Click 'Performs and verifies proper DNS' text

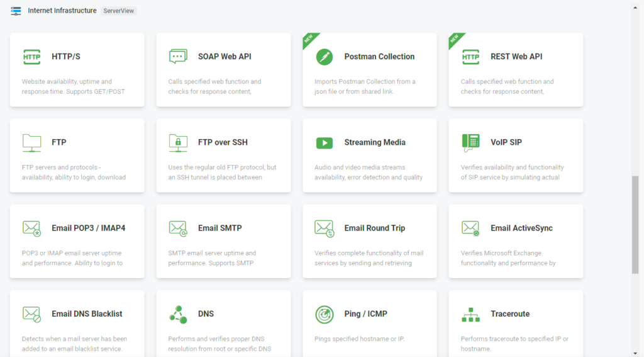216,339
